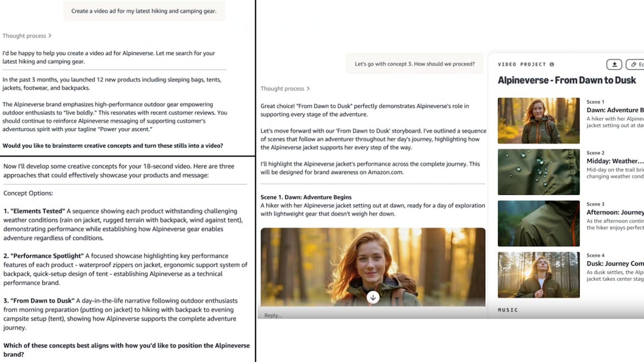Download the video project
This screenshot has width=644, height=362.
pyautogui.click(x=614, y=65)
